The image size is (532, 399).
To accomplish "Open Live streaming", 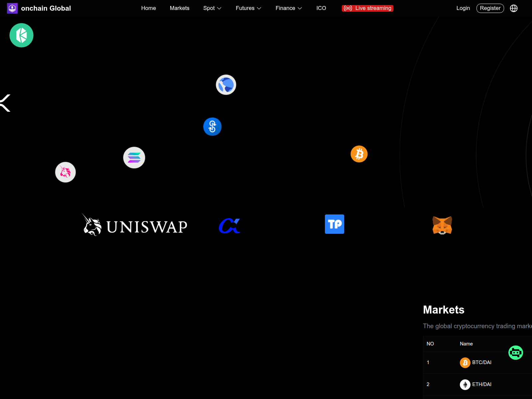I will (x=368, y=8).
